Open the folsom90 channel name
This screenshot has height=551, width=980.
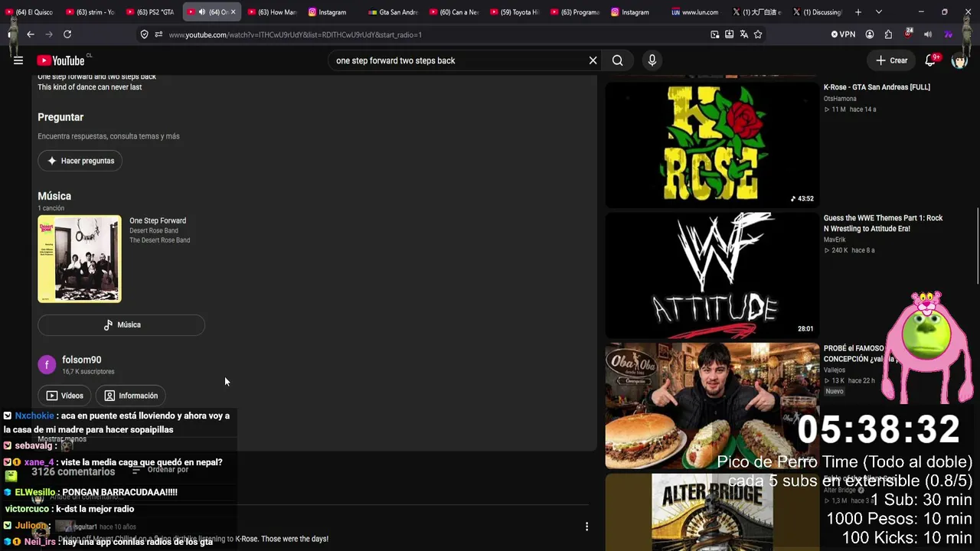[82, 360]
